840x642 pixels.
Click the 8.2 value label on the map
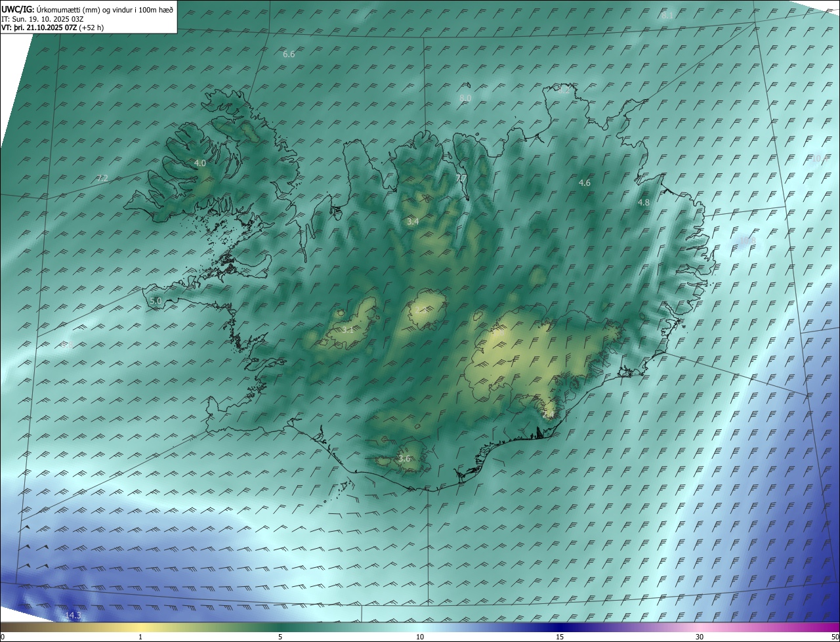(564, 91)
